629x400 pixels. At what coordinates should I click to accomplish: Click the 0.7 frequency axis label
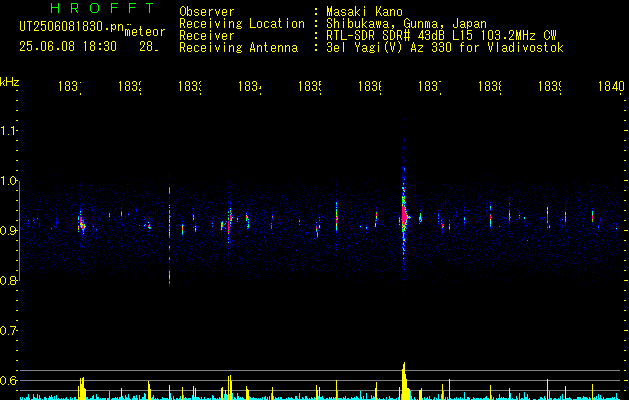tap(9, 331)
